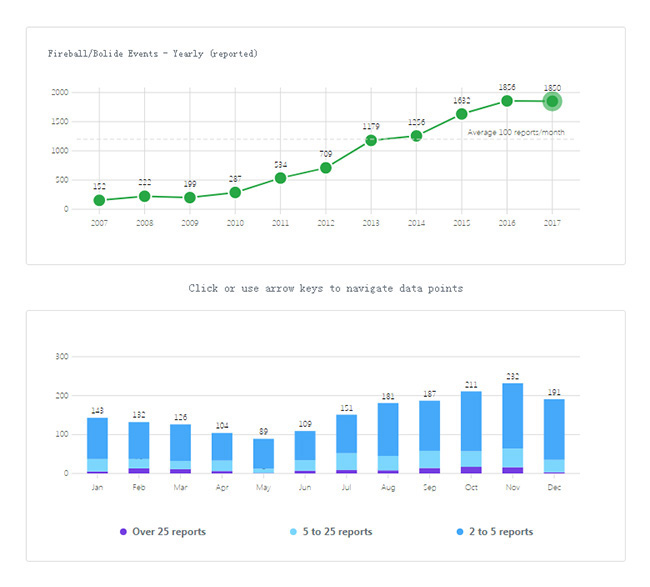This screenshot has width=650, height=587.
Task: Click the July bar labeled 151
Action: 346,443
